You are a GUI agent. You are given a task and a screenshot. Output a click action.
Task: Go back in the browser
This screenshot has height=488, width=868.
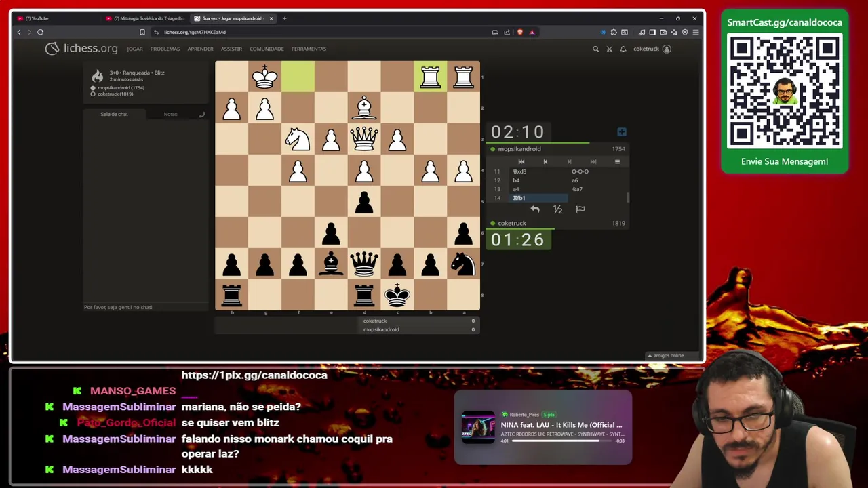tap(19, 32)
